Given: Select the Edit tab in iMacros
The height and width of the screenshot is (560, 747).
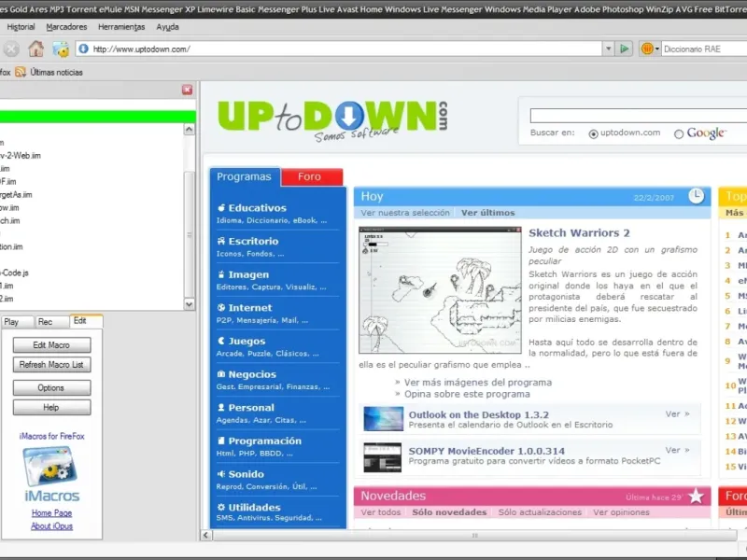Looking at the screenshot, I should coord(86,321).
